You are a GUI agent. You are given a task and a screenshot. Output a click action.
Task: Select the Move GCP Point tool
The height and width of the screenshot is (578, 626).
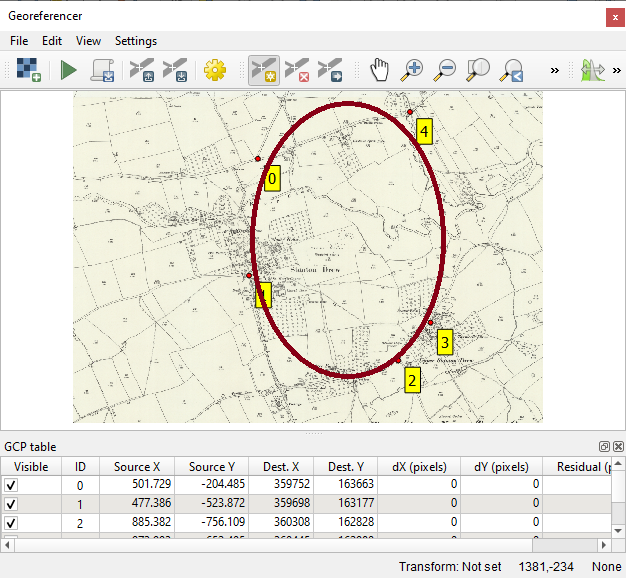click(x=330, y=70)
